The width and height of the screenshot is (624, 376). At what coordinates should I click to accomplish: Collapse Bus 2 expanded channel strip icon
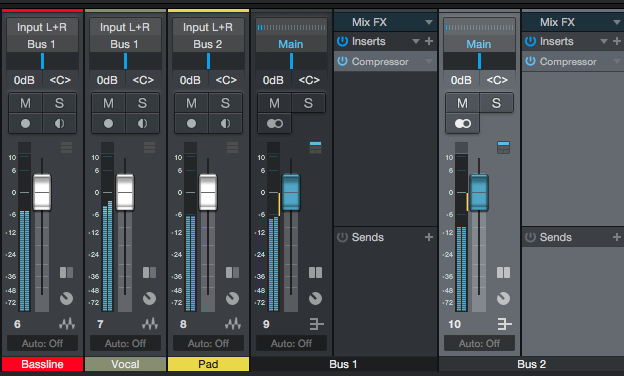(x=503, y=148)
